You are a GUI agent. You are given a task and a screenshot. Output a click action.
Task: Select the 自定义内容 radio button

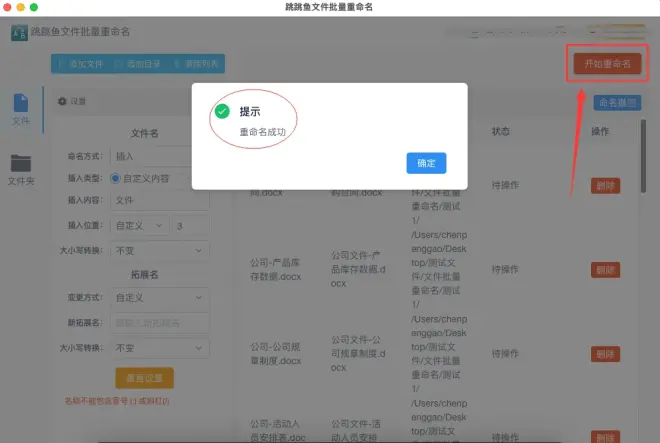click(x=115, y=179)
